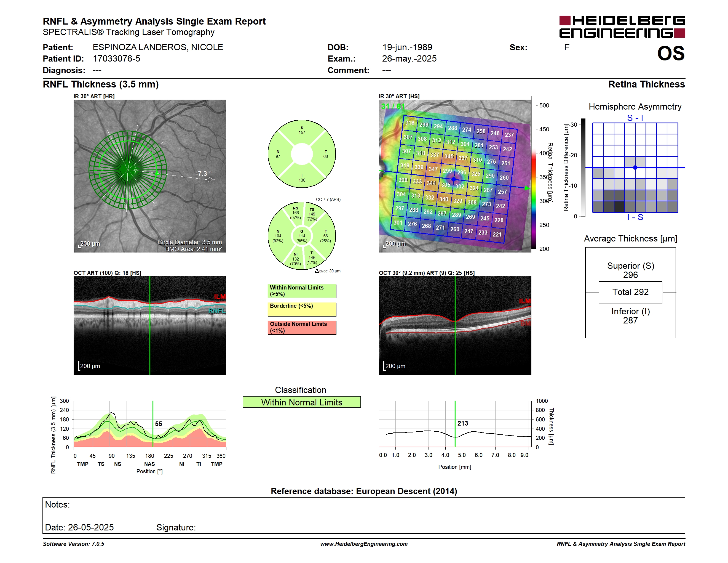This screenshot has width=728, height=563.
Task: Select the N 97 sector of the upper pie
Action: (x=278, y=154)
